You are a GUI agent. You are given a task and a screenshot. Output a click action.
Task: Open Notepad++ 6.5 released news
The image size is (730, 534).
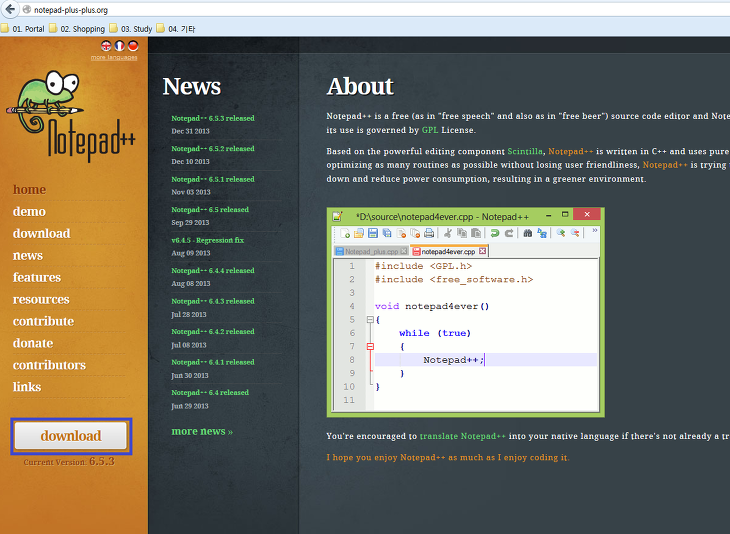point(210,210)
